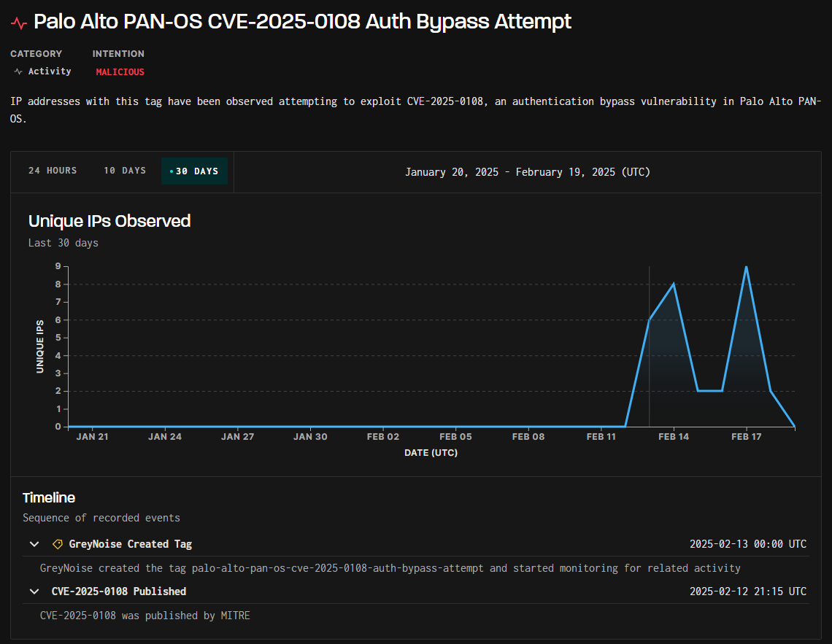Viewport: 832px width, 644px height.
Task: Click the yellow tag icon beside GreyNoise Created Tag
Action: 58,544
